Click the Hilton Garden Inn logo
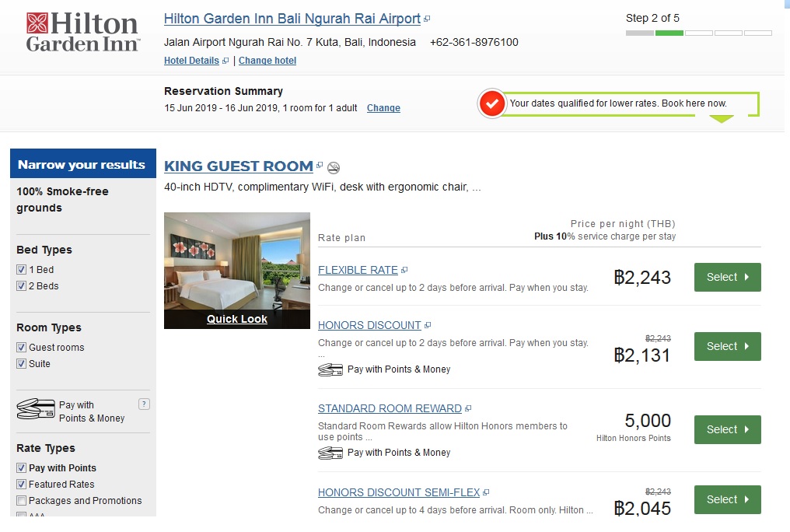Screen dimensions: 790x532 coord(82,31)
